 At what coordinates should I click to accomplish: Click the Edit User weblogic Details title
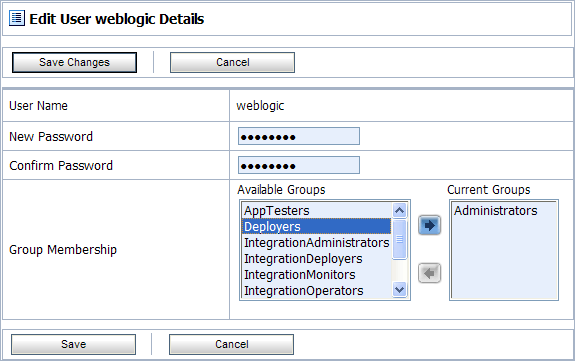(117, 19)
